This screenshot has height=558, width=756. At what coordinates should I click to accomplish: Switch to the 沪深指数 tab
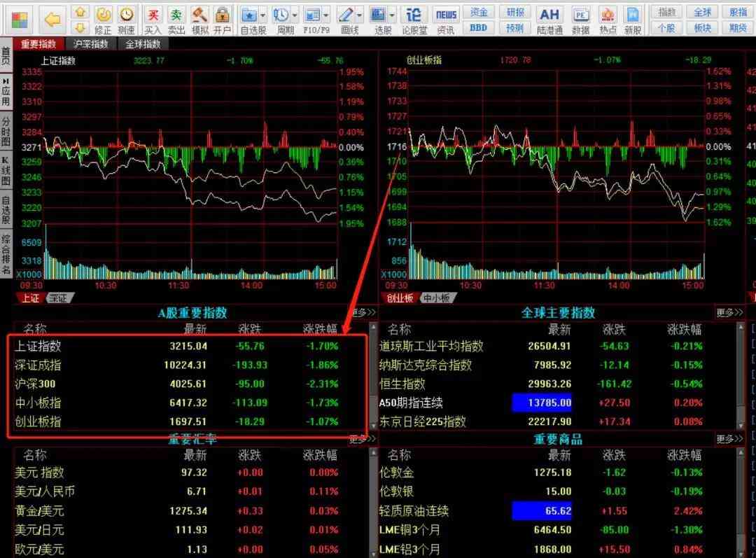[x=91, y=44]
